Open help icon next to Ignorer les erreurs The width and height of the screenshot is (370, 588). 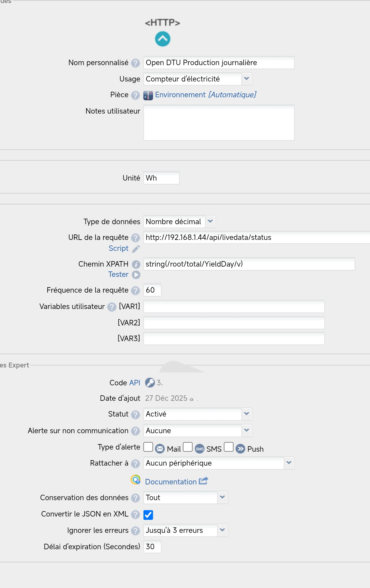pos(135,531)
